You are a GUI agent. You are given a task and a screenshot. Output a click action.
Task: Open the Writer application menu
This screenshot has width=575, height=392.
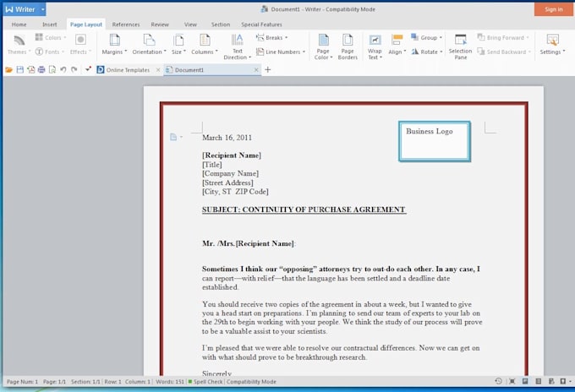click(x=25, y=9)
